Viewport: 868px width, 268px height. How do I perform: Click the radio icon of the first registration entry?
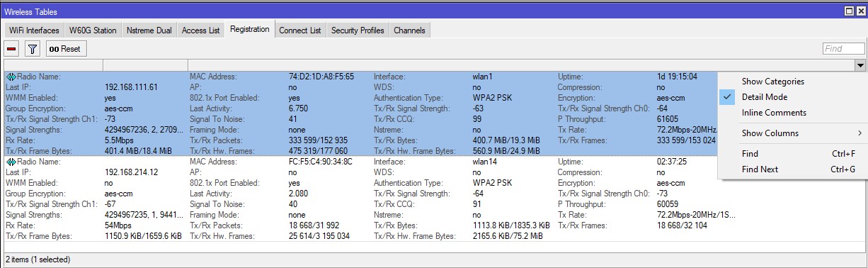coord(11,77)
